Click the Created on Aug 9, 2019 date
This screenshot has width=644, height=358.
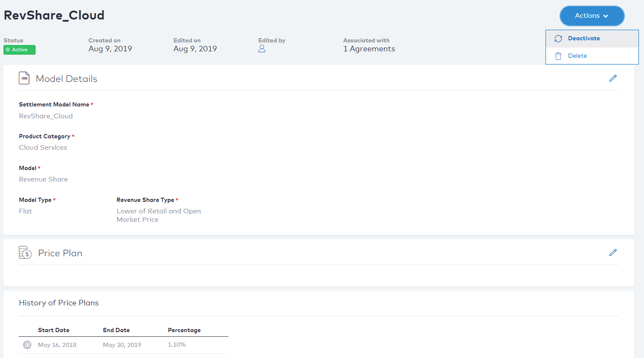point(110,49)
